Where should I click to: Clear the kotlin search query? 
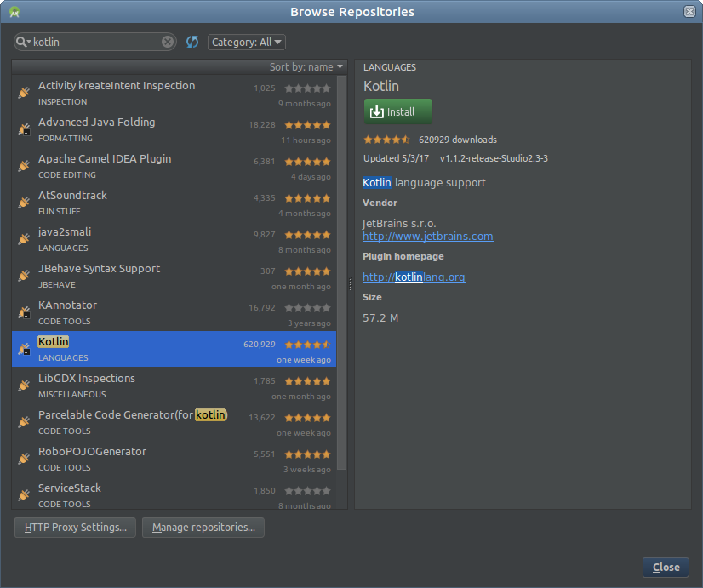pyautogui.click(x=167, y=41)
